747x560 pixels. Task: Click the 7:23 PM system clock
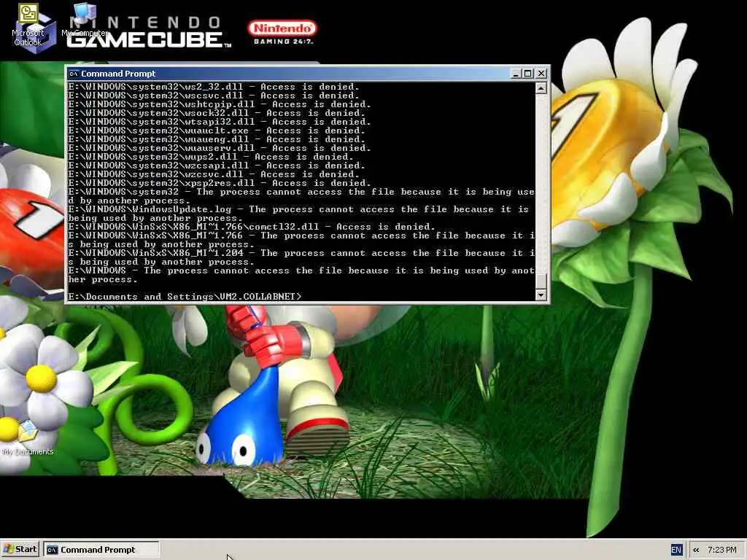click(721, 550)
